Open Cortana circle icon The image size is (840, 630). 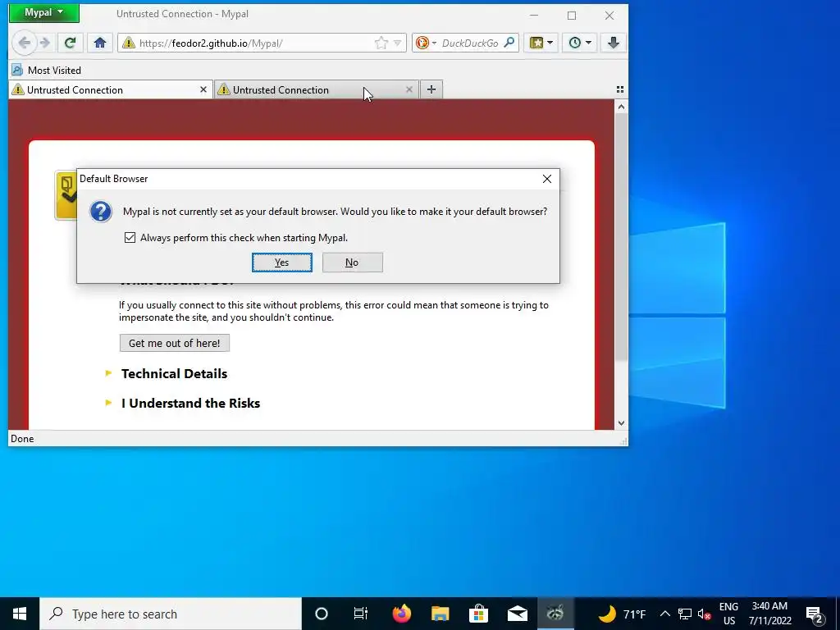(x=321, y=614)
